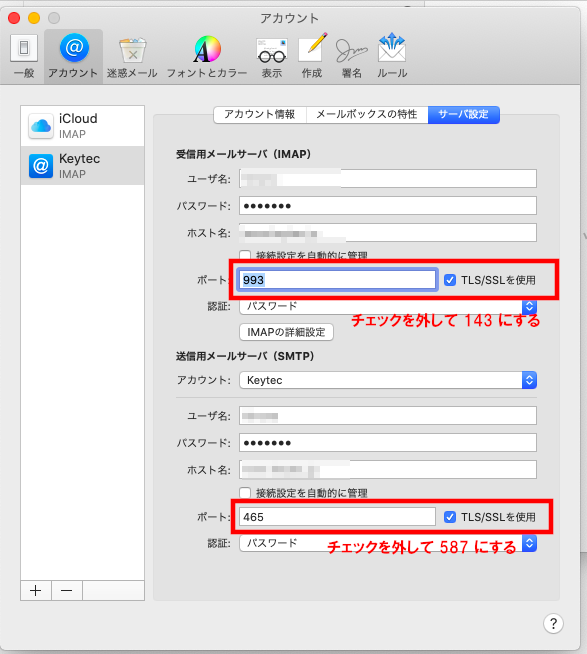587x654 pixels.
Task: Expand the IMAP 認証 password dropdown
Action: click(529, 307)
